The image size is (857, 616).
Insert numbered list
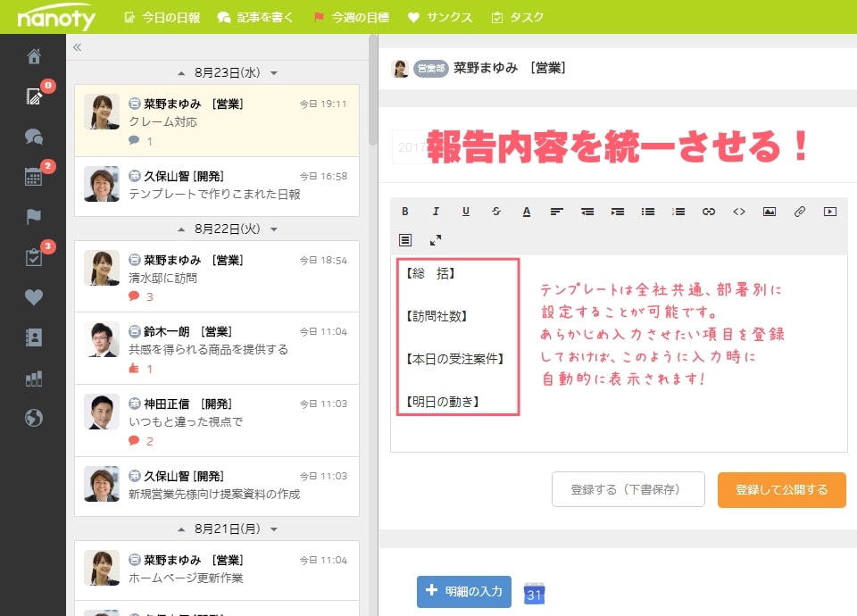pos(678,212)
